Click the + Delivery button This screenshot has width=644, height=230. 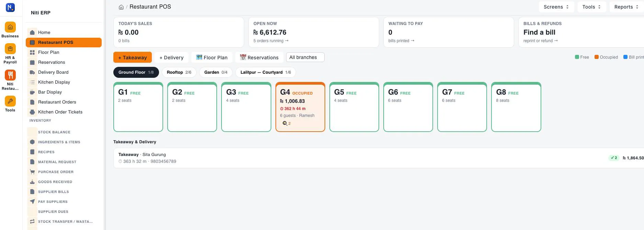coord(171,57)
